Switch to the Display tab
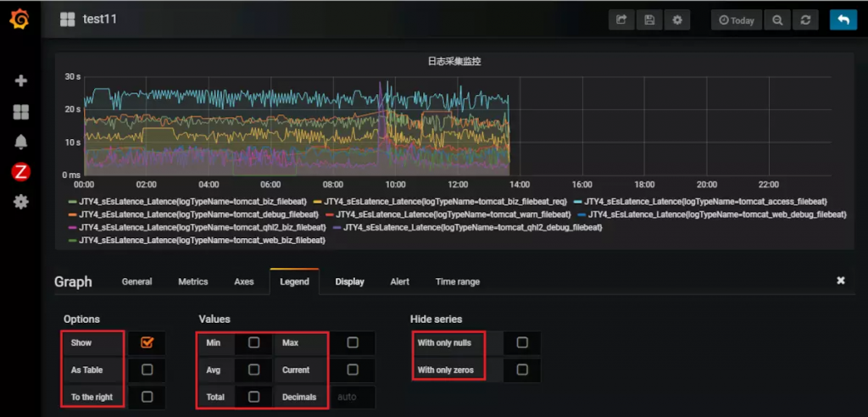Screen dimensions: 868x417 (x=350, y=281)
